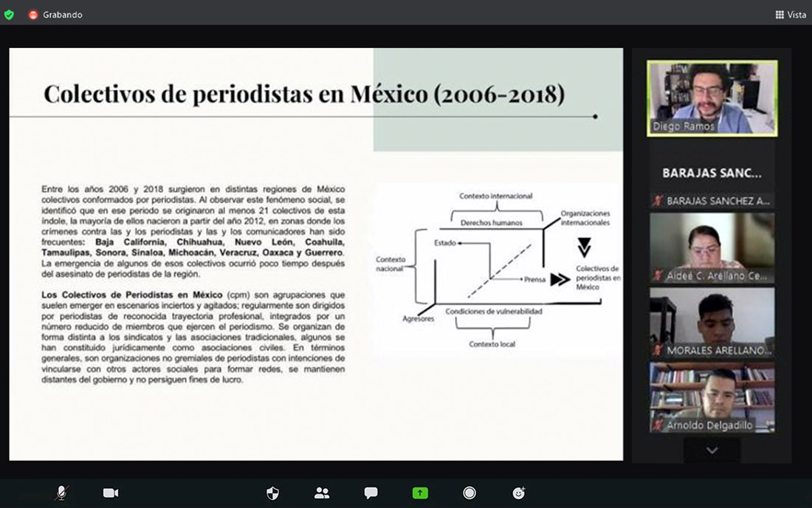The height and width of the screenshot is (508, 812).
Task: Click the paragraph starting "Los Colectivos de Periodistas"
Action: click(x=193, y=337)
